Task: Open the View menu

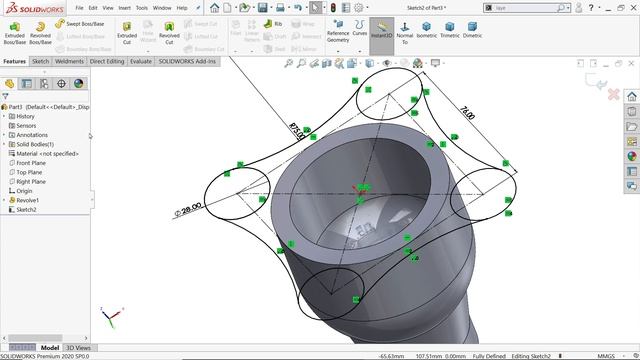Action: [x=108, y=8]
